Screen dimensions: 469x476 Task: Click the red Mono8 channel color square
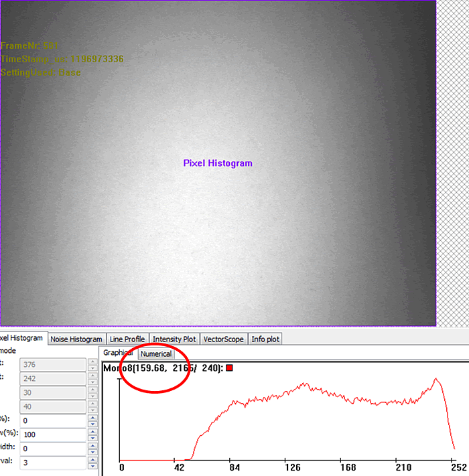tap(229, 368)
